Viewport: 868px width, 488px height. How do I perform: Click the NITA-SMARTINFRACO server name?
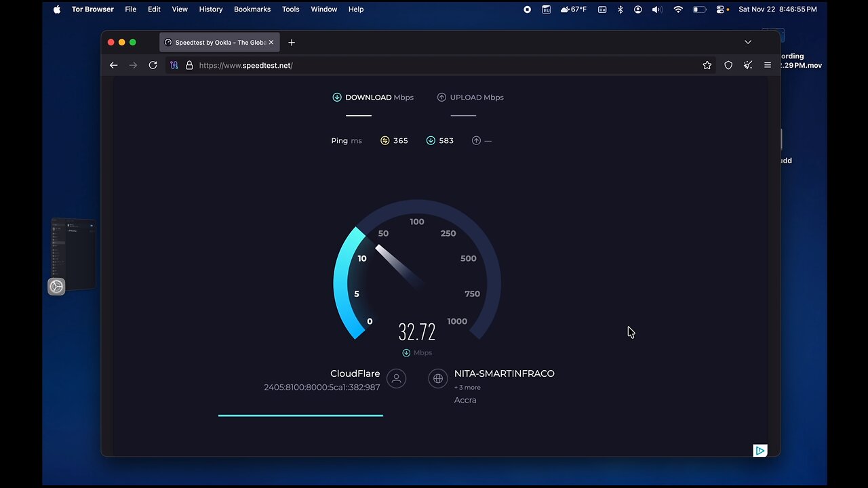click(505, 373)
